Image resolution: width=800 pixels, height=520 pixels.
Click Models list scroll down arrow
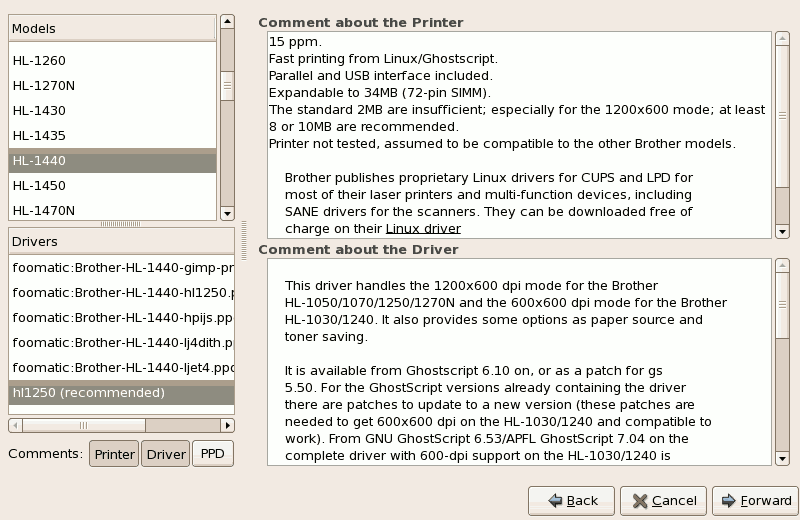(x=228, y=214)
